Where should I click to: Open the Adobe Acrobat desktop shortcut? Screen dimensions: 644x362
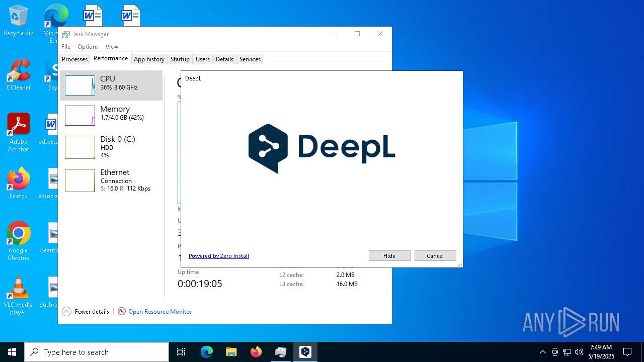point(18,132)
